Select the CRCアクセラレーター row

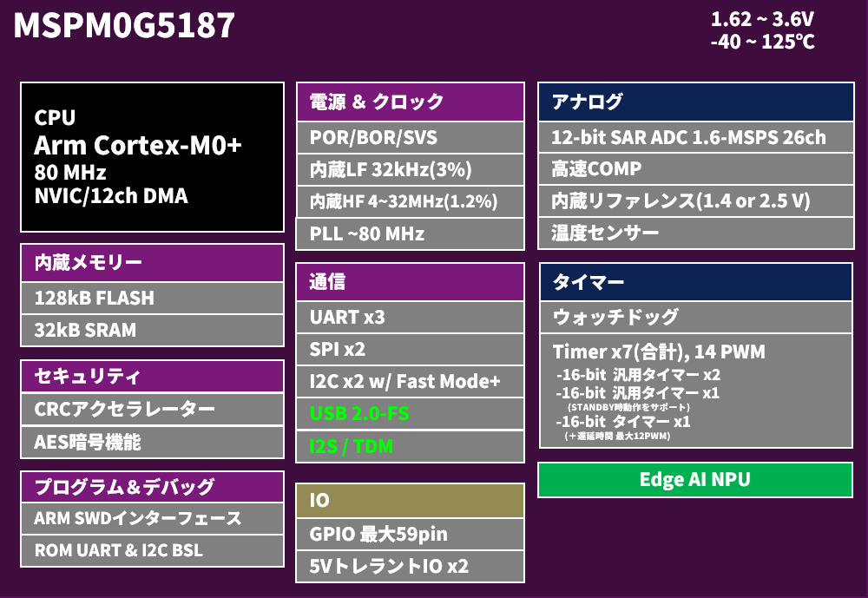point(152,409)
